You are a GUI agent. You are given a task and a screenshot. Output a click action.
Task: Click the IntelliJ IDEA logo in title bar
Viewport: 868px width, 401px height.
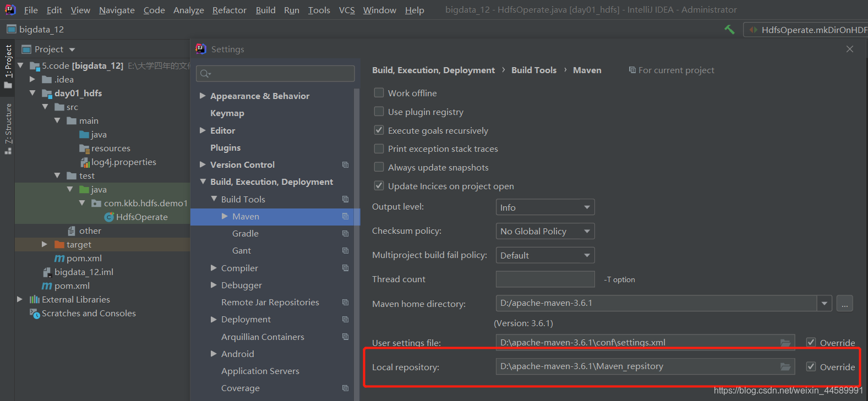10,9
